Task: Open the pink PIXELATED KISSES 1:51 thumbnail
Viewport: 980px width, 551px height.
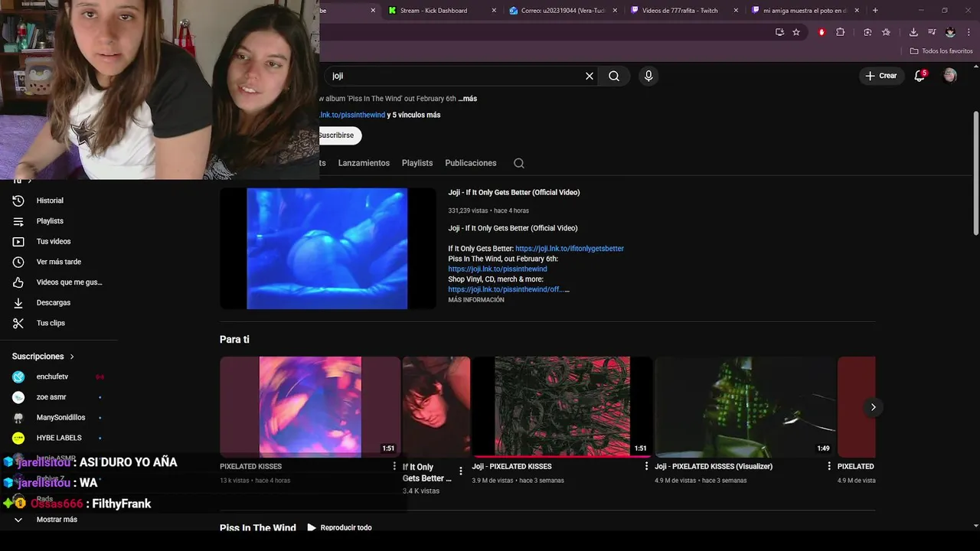Action: 310,406
